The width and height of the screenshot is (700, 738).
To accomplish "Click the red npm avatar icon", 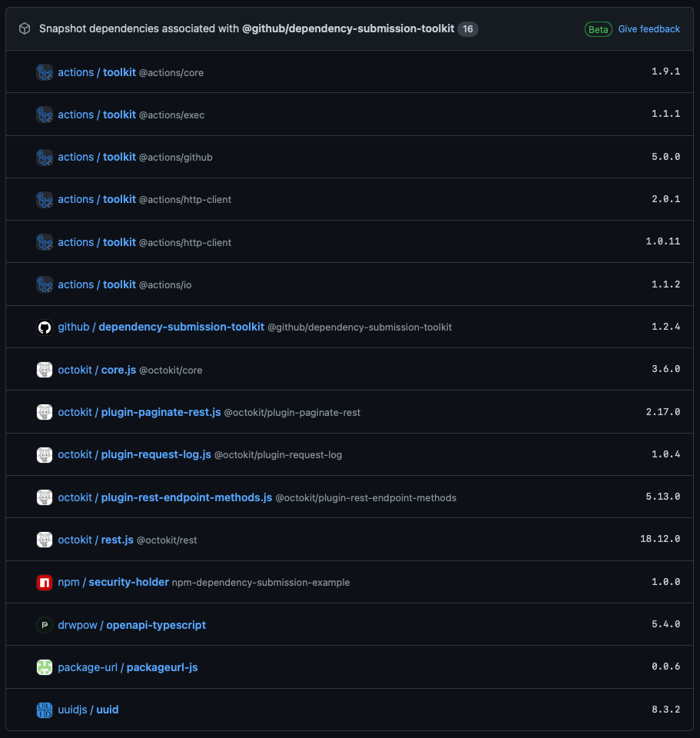I will click(45, 582).
